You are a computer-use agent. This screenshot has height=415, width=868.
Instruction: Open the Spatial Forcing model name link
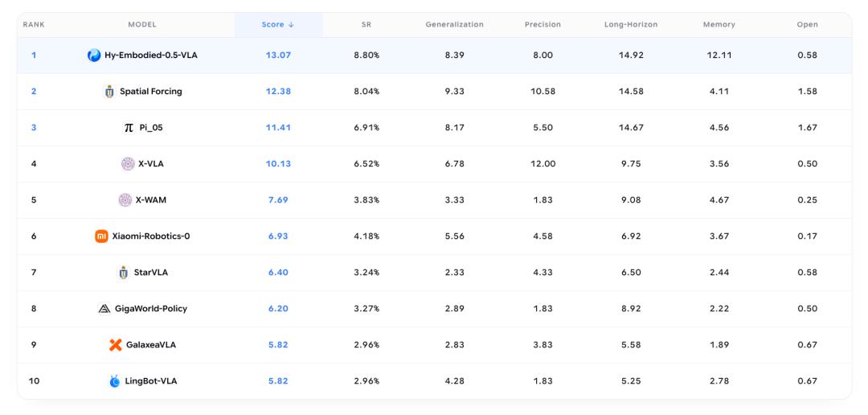(150, 92)
